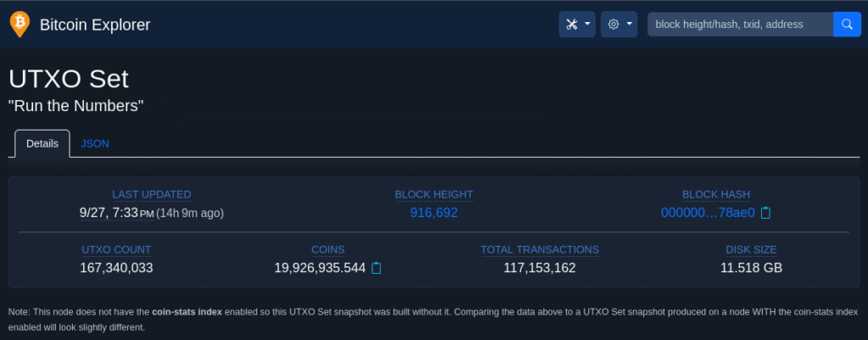Click the LAST UPDATED label

pyautogui.click(x=152, y=194)
